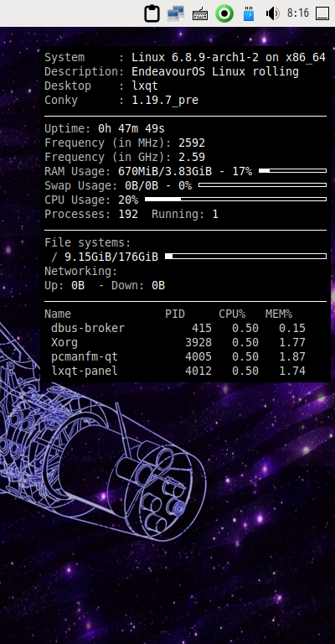335x644 pixels.
Task: Click the MEM% column header
Action: click(x=279, y=314)
